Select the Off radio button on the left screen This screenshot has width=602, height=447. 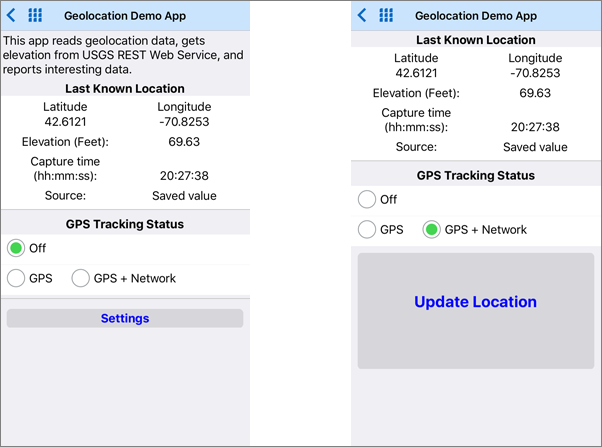tap(16, 248)
